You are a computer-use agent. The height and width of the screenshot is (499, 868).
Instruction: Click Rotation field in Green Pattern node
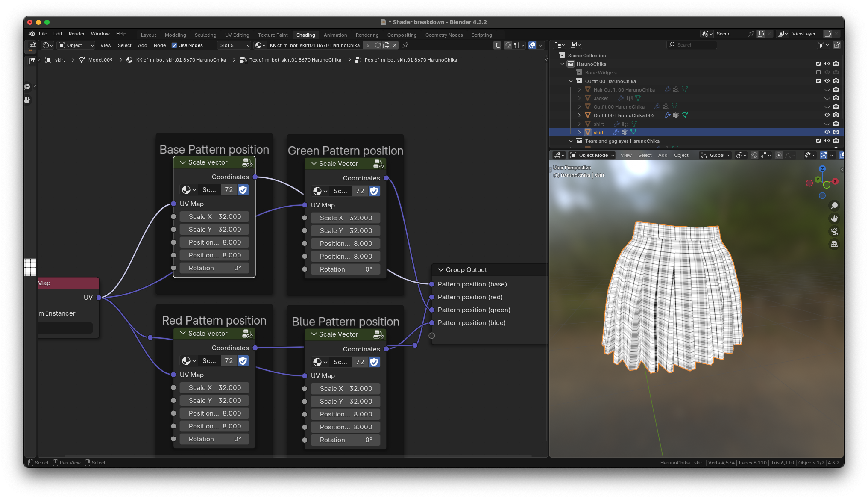[x=346, y=269]
